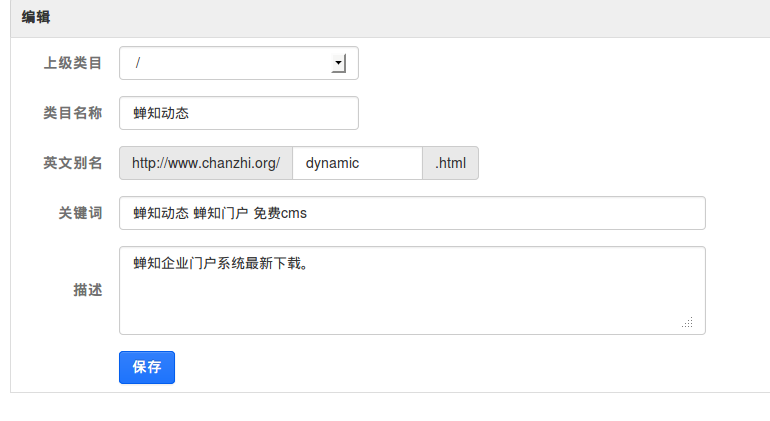Click the 编辑 panel heading
770x421 pixels.
pyautogui.click(x=37, y=17)
